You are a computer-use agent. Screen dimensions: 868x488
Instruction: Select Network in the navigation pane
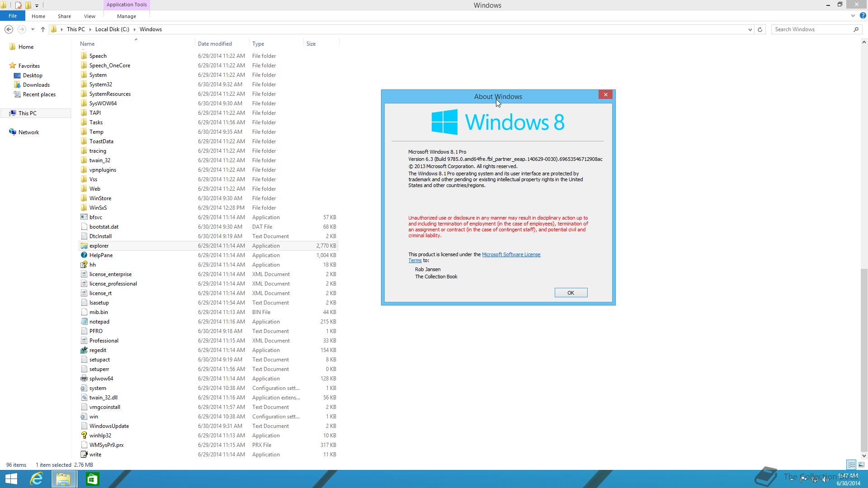(28, 132)
